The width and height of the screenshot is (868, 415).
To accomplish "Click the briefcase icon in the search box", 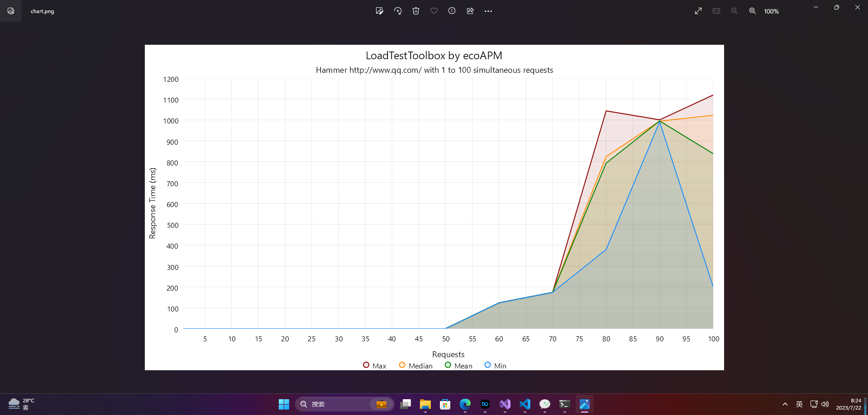I will tap(382, 404).
